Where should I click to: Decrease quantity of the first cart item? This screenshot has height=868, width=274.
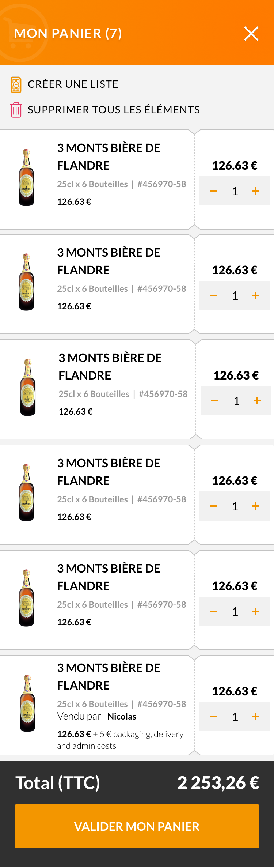pyautogui.click(x=213, y=191)
